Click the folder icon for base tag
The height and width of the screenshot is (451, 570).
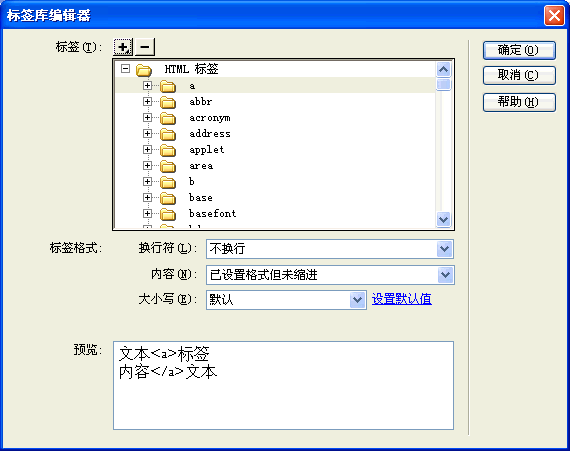pos(168,198)
